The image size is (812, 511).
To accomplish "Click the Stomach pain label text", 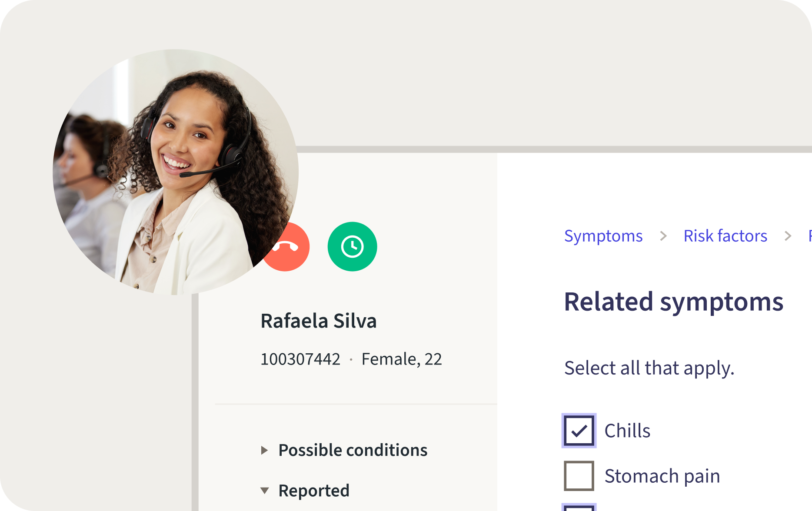I will [662, 475].
